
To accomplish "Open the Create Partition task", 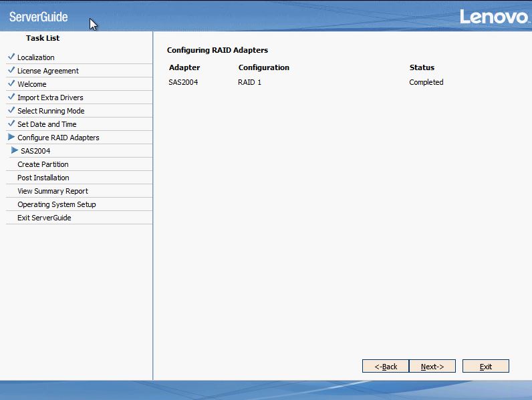I will coord(43,164).
